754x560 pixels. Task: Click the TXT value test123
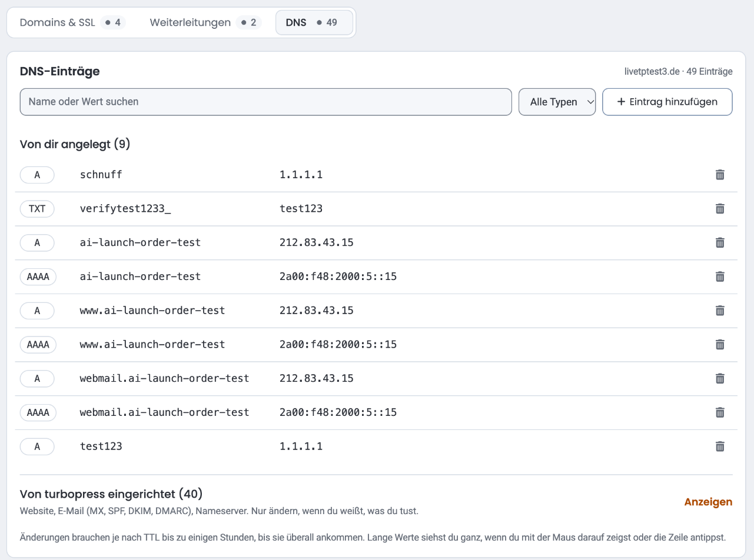pyautogui.click(x=301, y=209)
